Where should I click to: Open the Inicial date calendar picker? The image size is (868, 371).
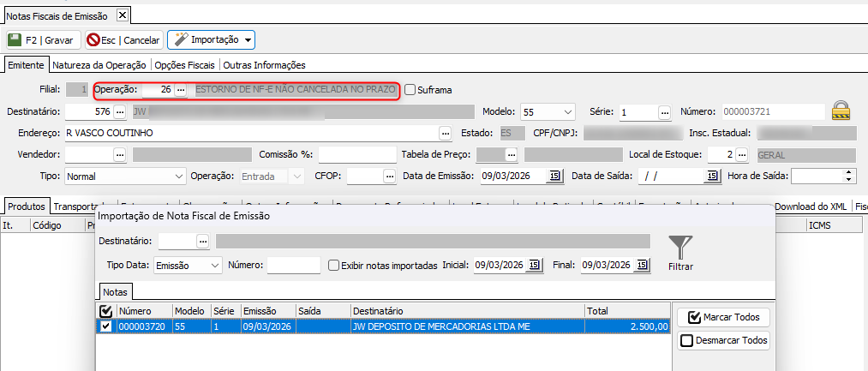(534, 266)
